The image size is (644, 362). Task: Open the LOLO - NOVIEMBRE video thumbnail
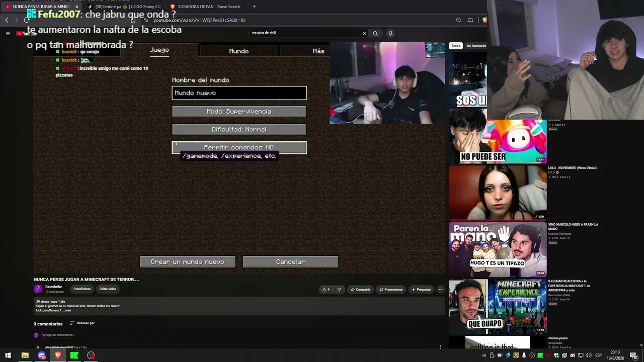(x=498, y=193)
